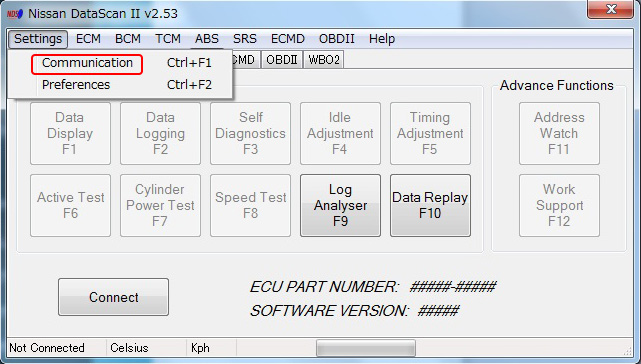Screen dimensions: 641x364
Task: Click the Celsius status bar entry
Action: 129,348
